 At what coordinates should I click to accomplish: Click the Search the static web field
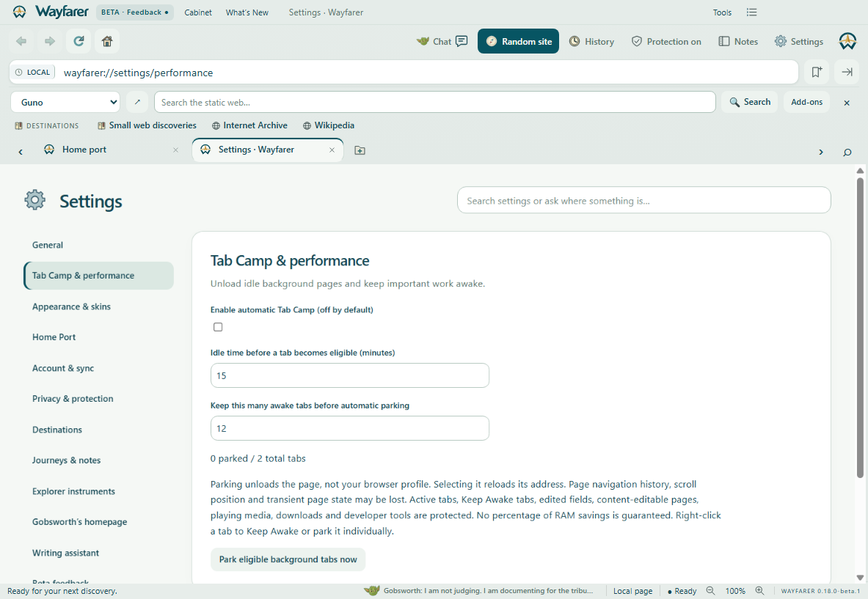click(434, 103)
